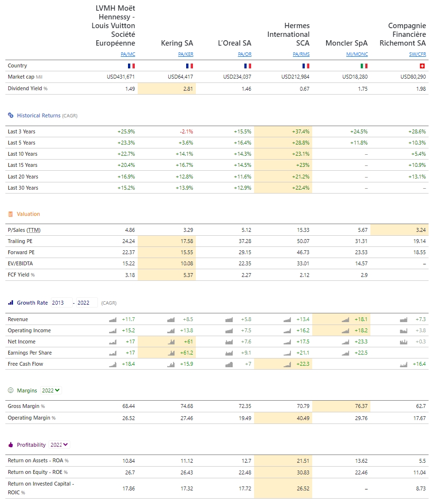
Task: Open the PA/RMS ticker link
Action: [301, 54]
